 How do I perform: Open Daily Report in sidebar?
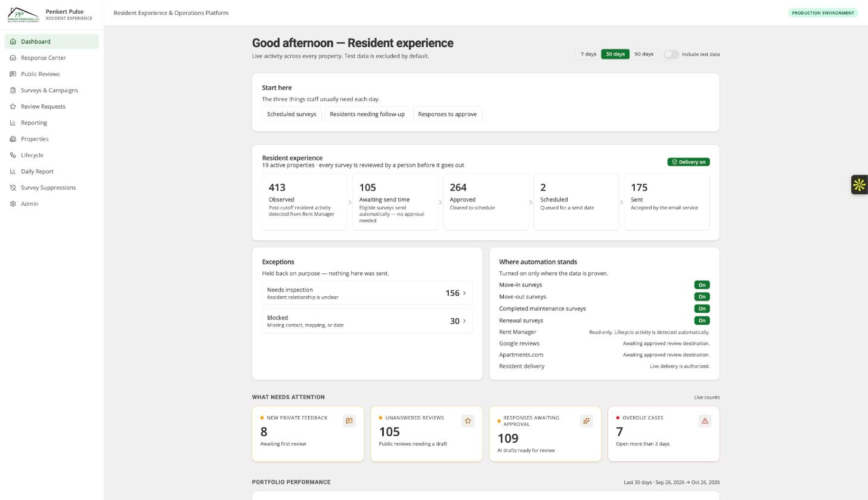52,171
